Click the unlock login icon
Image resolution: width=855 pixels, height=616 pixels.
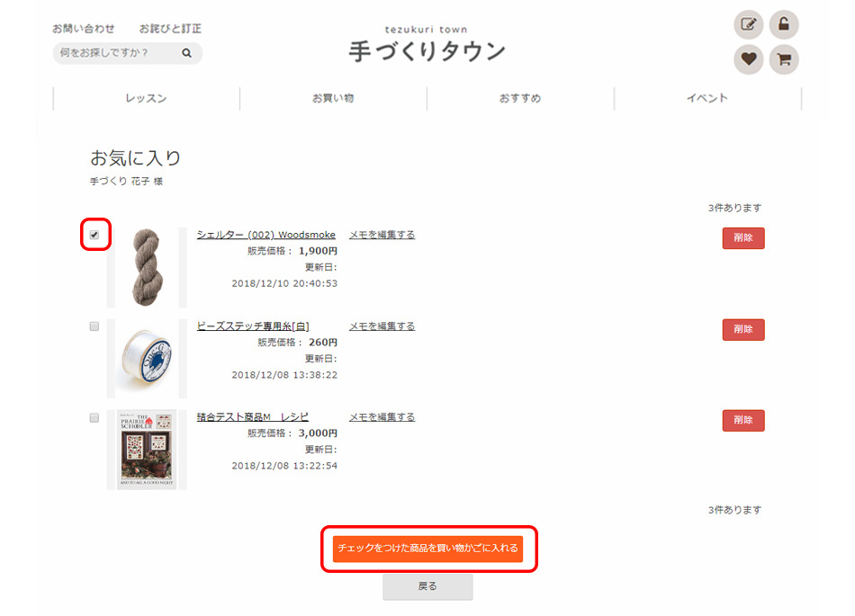pyautogui.click(x=784, y=24)
